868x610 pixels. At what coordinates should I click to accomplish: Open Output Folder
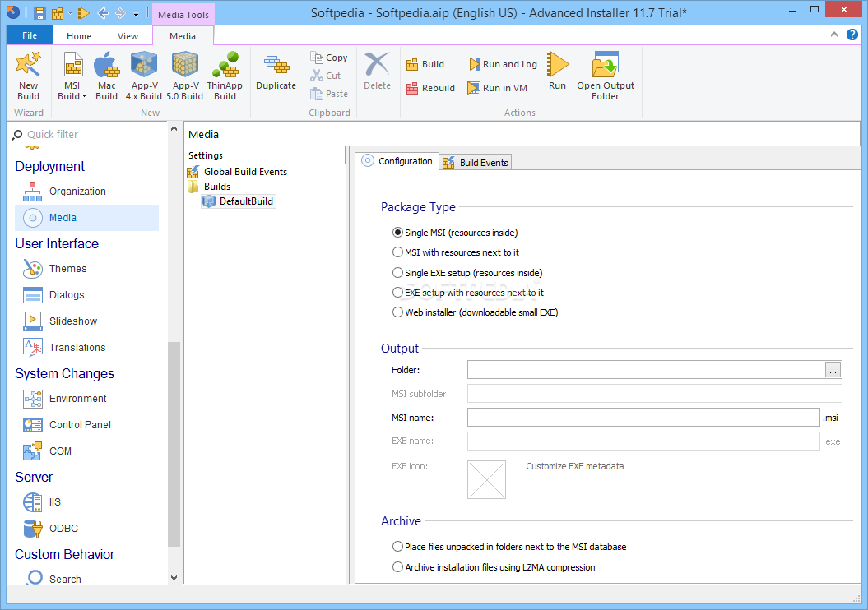point(605,76)
